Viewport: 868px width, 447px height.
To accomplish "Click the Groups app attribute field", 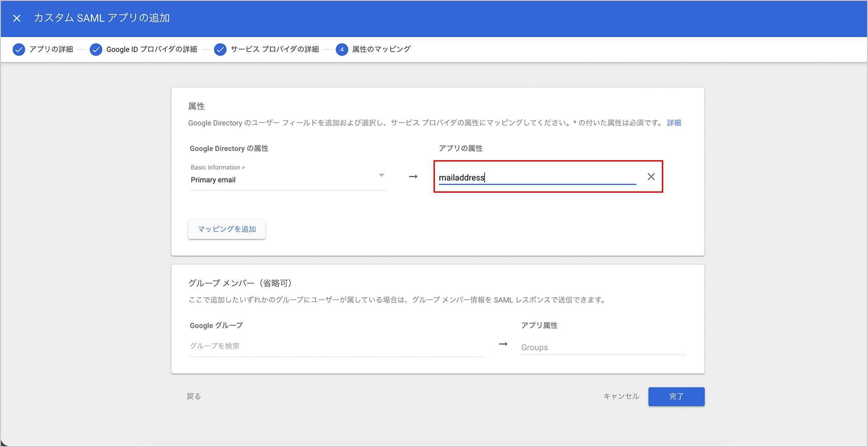I will pos(603,347).
